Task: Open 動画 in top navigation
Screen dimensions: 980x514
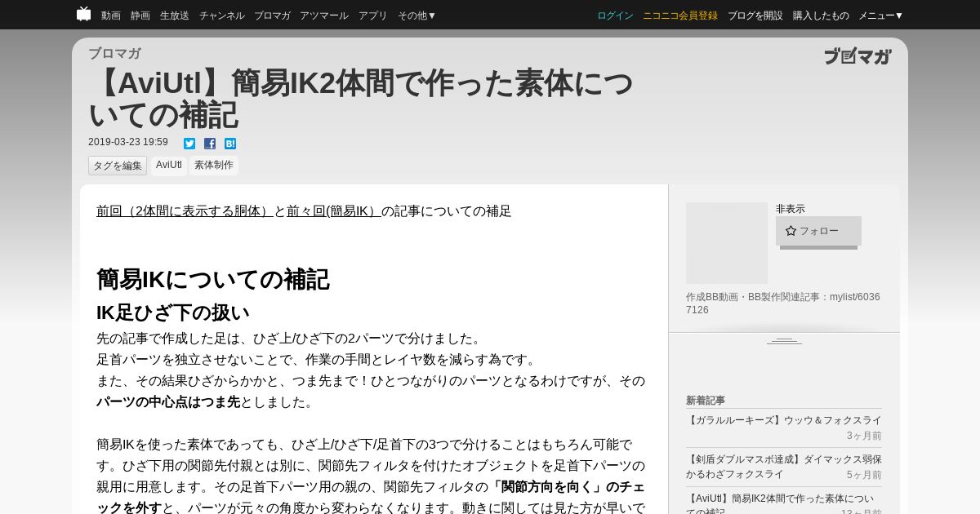Action: 111,16
